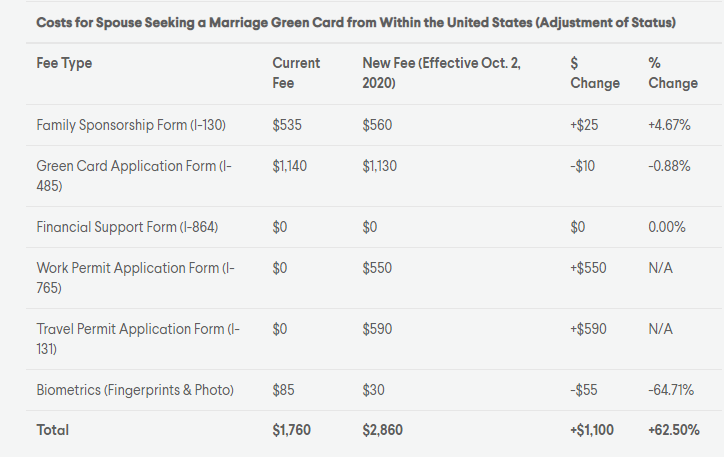724x457 pixels.
Task: Click the $ Change column header
Action: pos(595,73)
